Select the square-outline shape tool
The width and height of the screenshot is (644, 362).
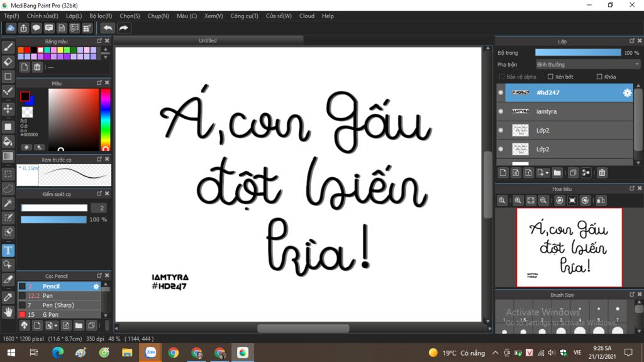(8, 76)
